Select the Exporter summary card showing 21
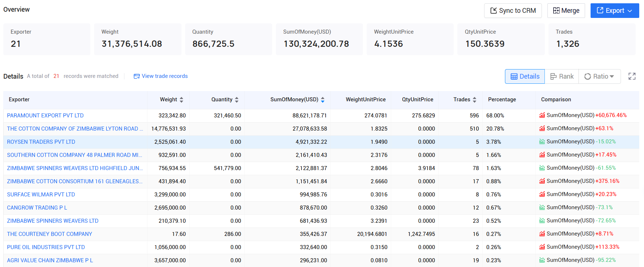This screenshot has height=267, width=644. 47,39
